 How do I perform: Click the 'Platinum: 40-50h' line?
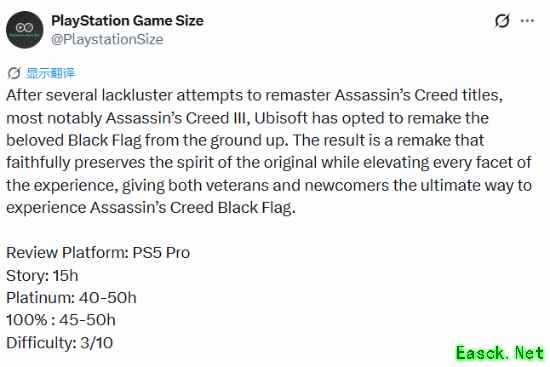(71, 298)
